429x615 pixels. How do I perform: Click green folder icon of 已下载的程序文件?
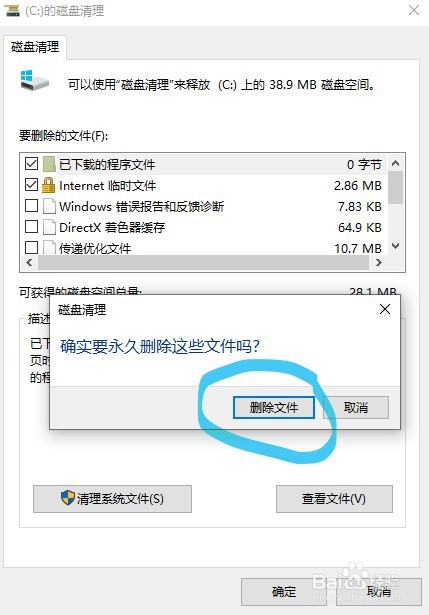pyautogui.click(x=49, y=164)
